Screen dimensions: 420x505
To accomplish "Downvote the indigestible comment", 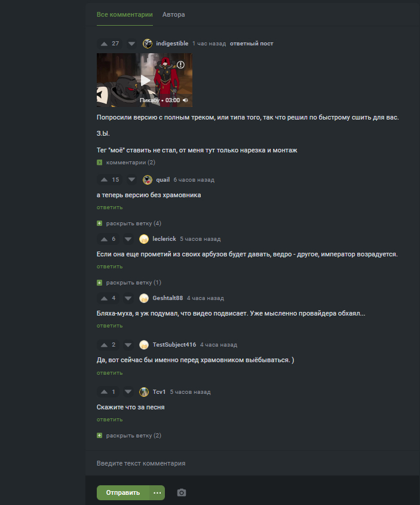I will coord(131,44).
